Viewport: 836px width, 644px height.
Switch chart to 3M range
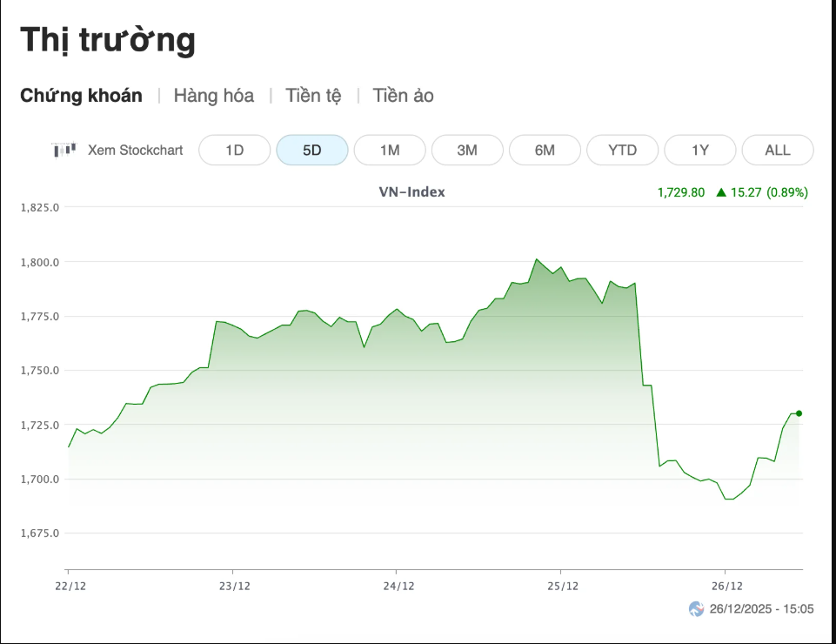pos(467,150)
